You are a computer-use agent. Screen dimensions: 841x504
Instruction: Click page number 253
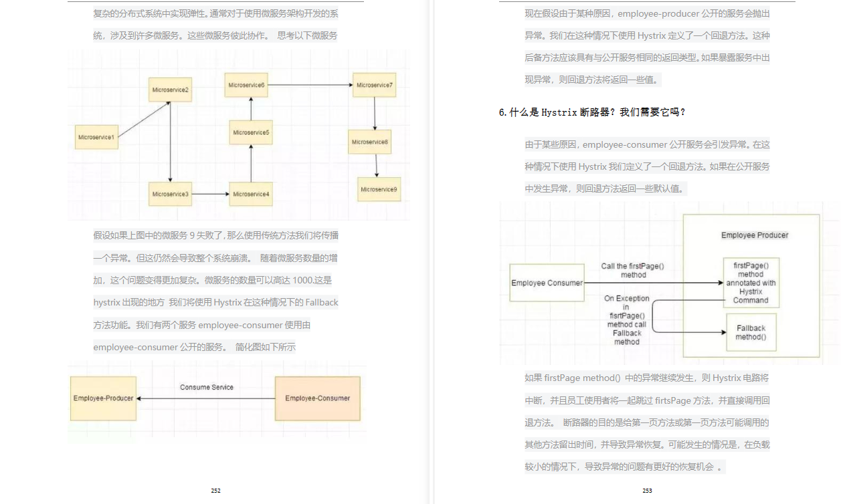pyautogui.click(x=647, y=491)
